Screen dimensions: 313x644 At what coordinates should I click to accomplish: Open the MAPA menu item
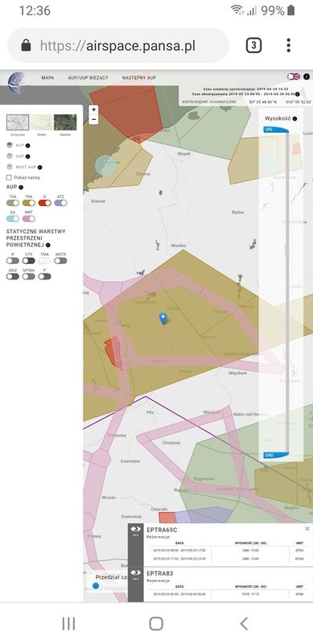click(x=47, y=77)
